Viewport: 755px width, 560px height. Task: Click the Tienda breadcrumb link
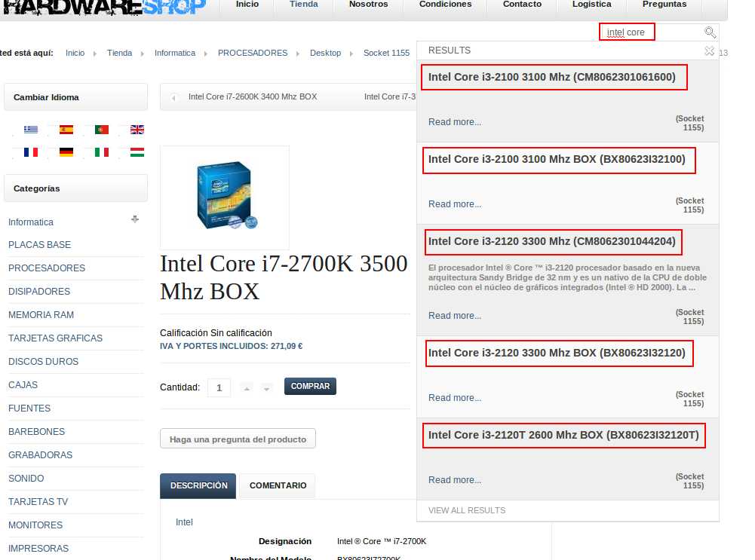119,53
